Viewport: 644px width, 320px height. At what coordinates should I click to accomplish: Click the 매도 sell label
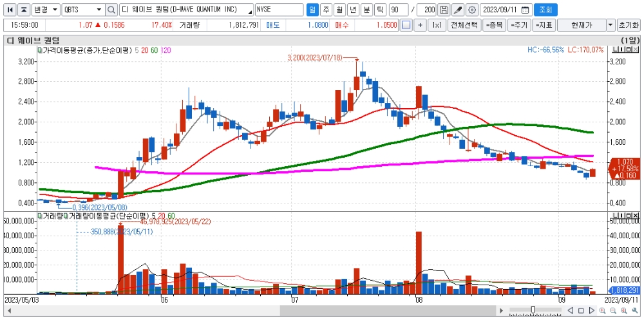pyautogui.click(x=272, y=25)
